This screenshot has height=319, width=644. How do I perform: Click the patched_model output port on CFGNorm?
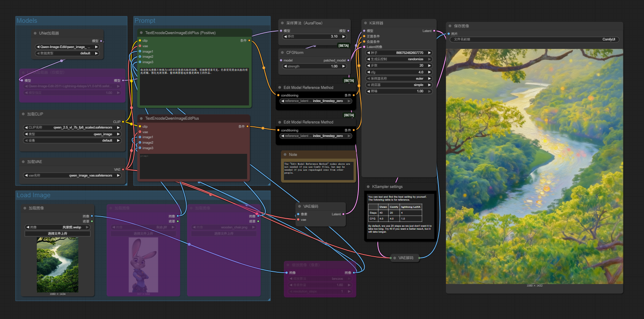coord(349,60)
